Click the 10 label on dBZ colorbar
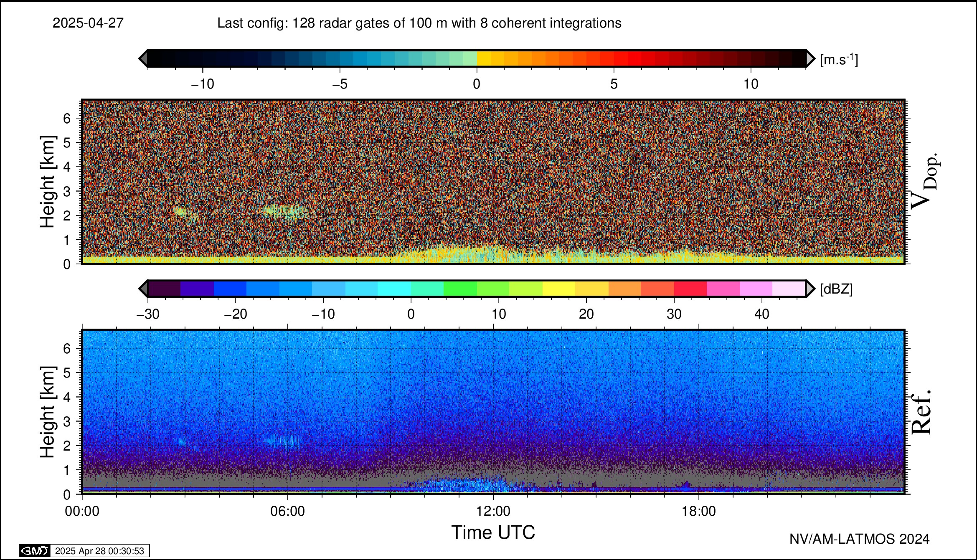 pyautogui.click(x=499, y=314)
